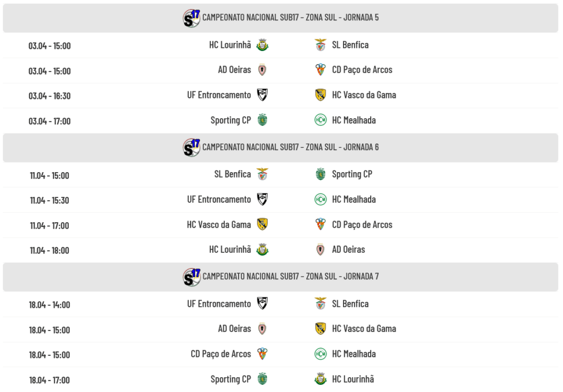
Task: Click Sporting CP crest in the 03.04 fixture
Action: coord(262,120)
